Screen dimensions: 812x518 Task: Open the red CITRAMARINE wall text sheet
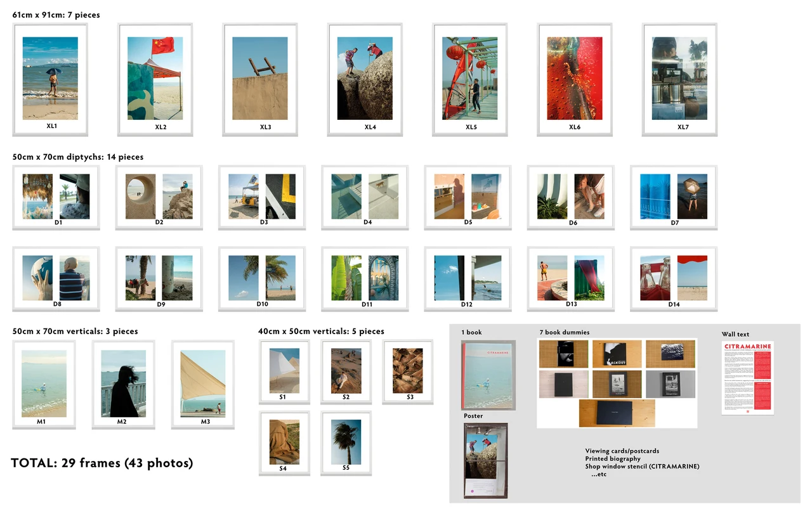pyautogui.click(x=747, y=378)
